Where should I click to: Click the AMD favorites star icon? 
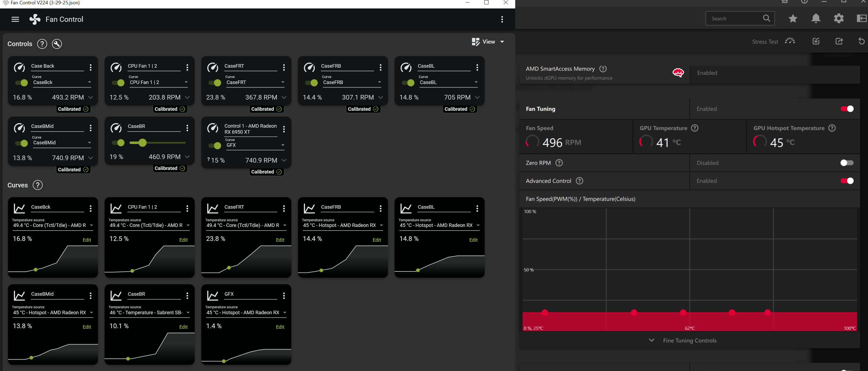pyautogui.click(x=793, y=19)
